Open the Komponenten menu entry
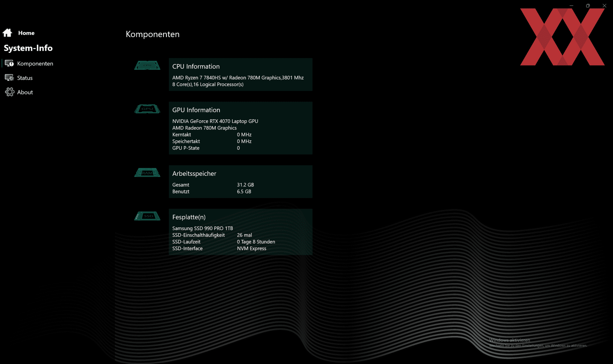 click(x=35, y=63)
